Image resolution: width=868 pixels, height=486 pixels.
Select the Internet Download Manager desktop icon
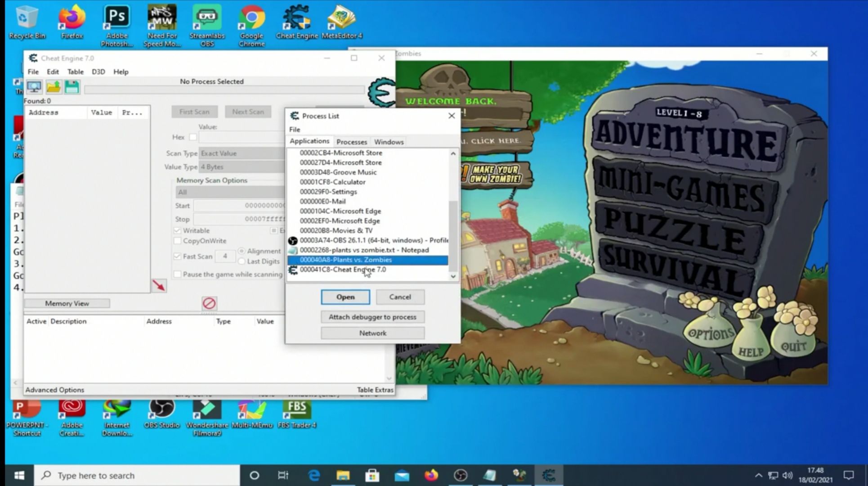tap(117, 418)
